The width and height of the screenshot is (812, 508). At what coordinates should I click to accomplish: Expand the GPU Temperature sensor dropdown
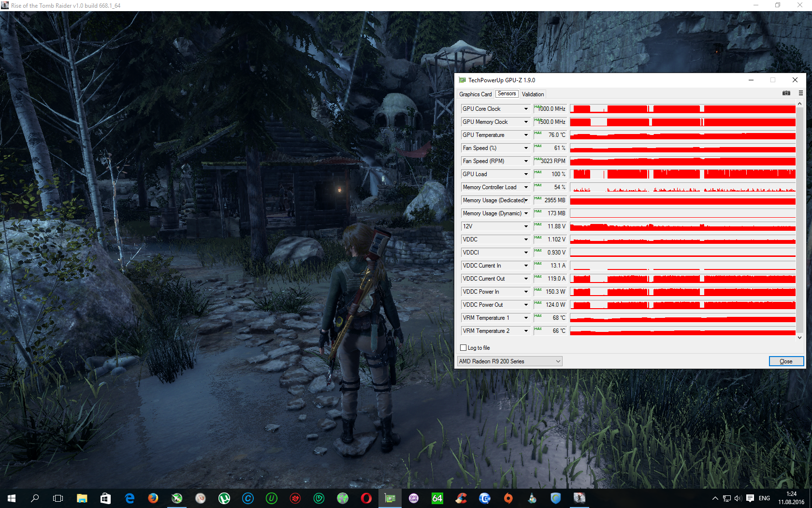tap(526, 135)
